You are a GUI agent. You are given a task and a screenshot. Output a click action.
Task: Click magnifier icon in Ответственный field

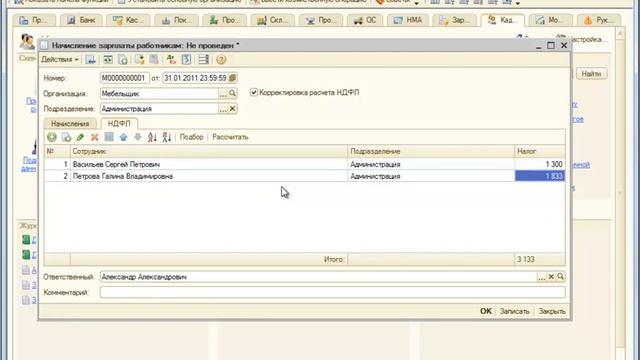[x=560, y=277]
